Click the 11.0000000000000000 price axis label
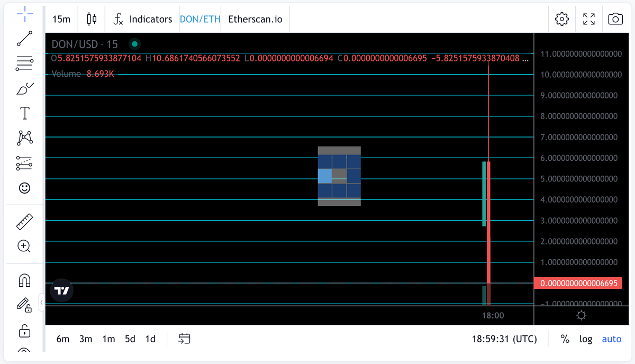This screenshot has width=635, height=364. 581,54
